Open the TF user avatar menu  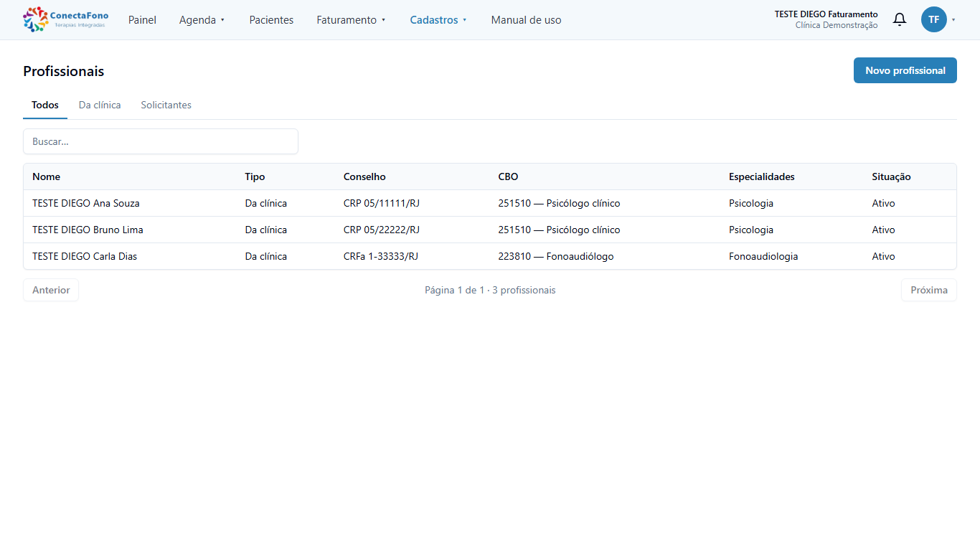pos(934,19)
